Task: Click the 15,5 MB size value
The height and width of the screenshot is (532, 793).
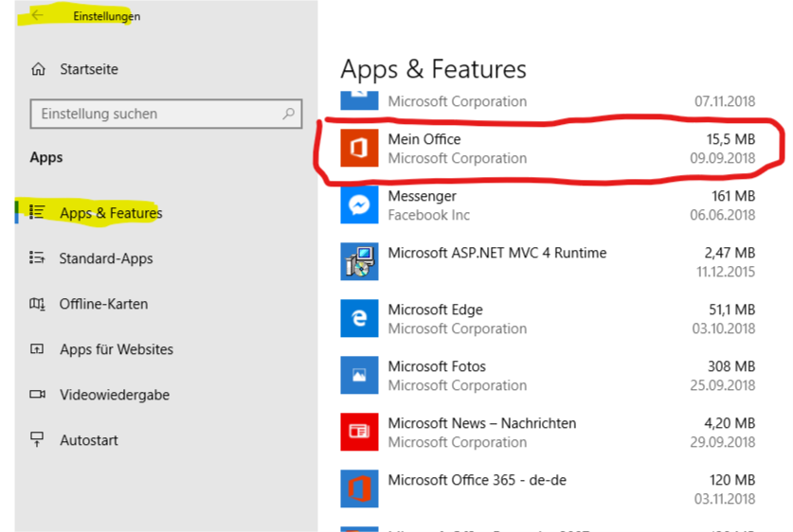Action: (730, 139)
